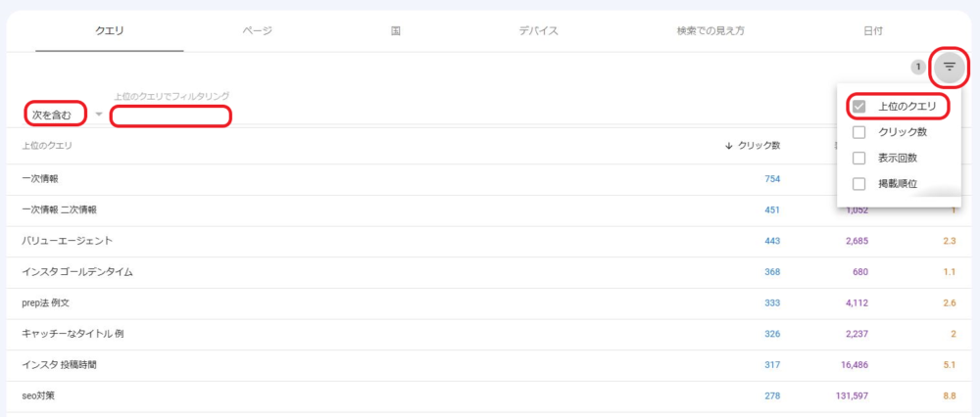Switch to the 日付 tab
Image resolution: width=980 pixels, height=417 pixels.
point(872,30)
